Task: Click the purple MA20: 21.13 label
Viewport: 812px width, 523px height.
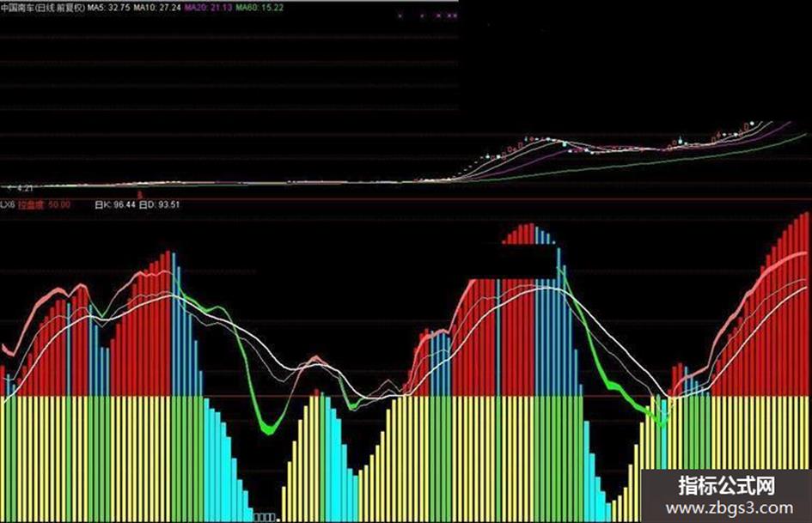Action: [208, 8]
